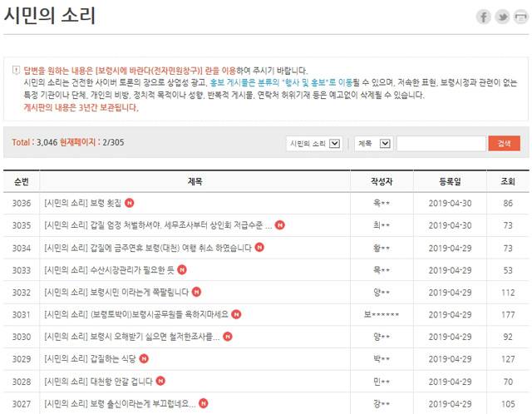
Task: Click new badge on post 3036
Action: coord(130,203)
